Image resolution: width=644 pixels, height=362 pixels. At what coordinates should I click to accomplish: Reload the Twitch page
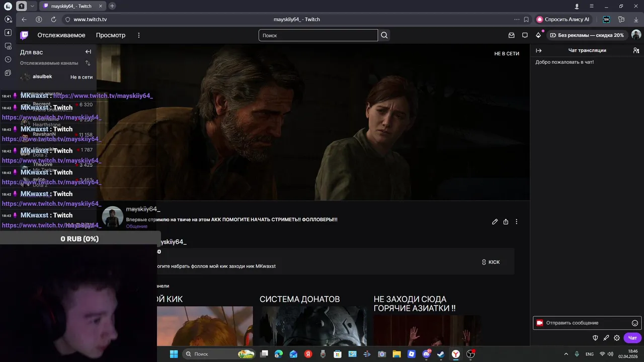tap(53, 19)
